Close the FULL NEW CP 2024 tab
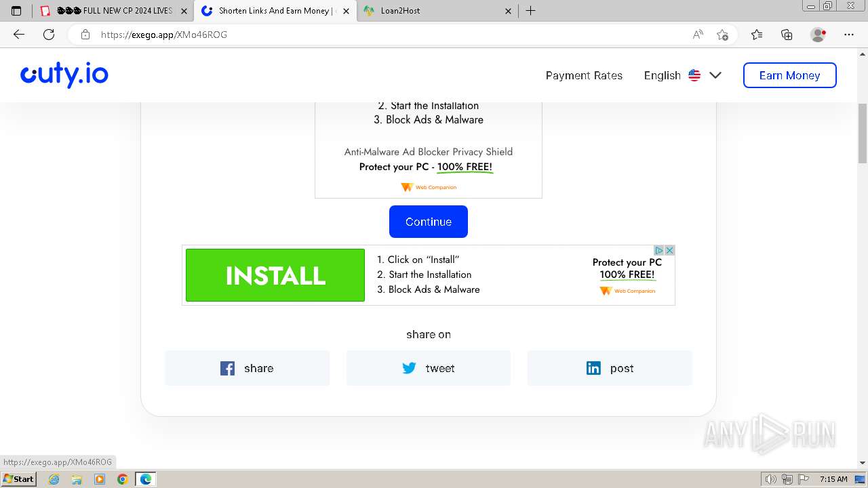Viewport: 868px width, 488px height. pos(184,11)
